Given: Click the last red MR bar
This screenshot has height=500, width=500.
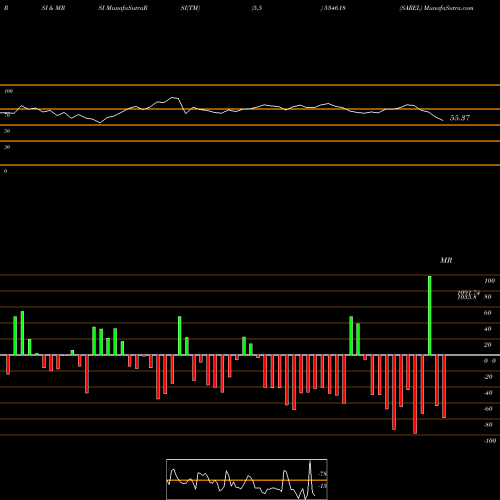Looking at the screenshot, I should [x=444, y=387].
